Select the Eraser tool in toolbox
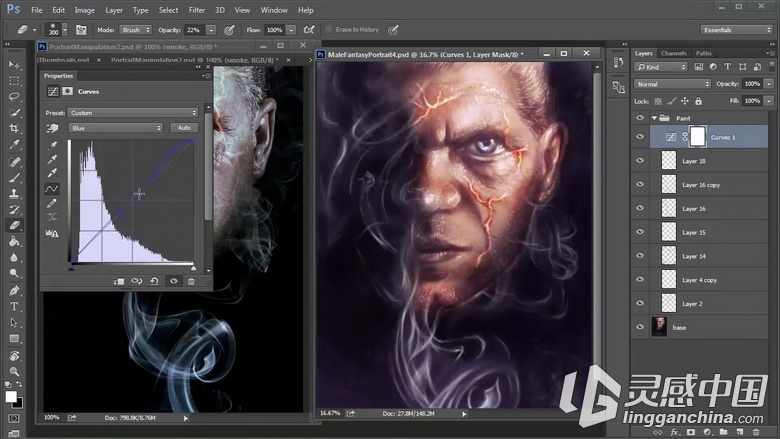 (x=14, y=225)
